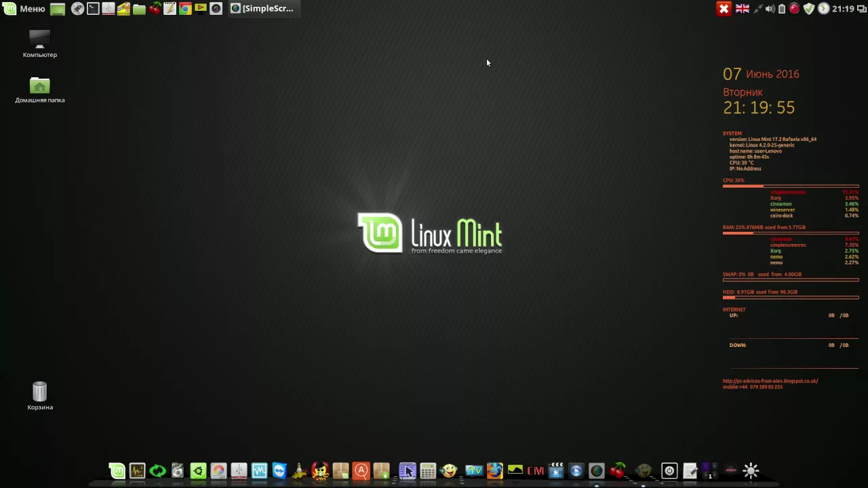The image size is (868, 488).
Task: Click the green refresh arrows icon in the dock
Action: (157, 470)
